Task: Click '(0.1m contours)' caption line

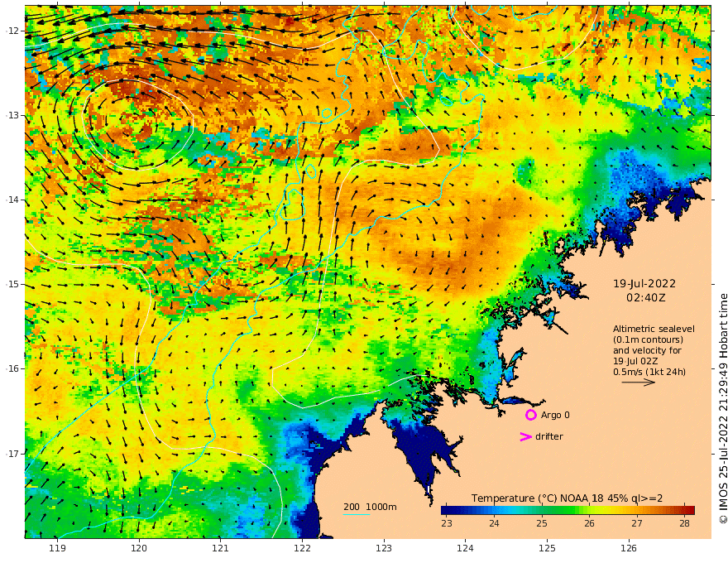Action: (648, 339)
